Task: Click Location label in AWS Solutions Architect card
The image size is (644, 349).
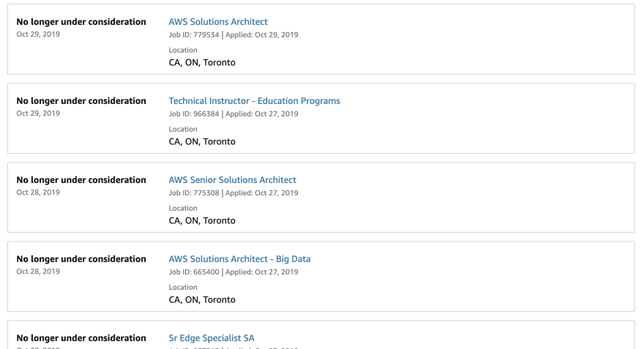Action: (x=183, y=50)
